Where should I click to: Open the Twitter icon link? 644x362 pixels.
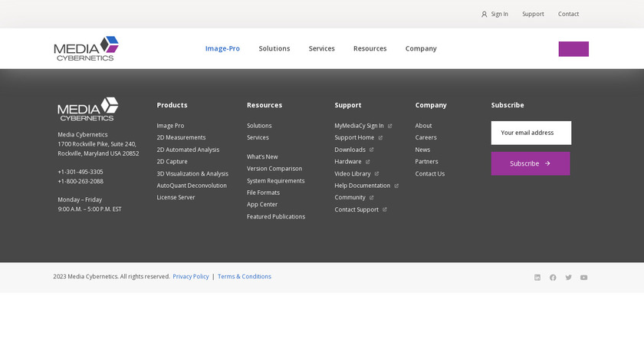pyautogui.click(x=568, y=278)
